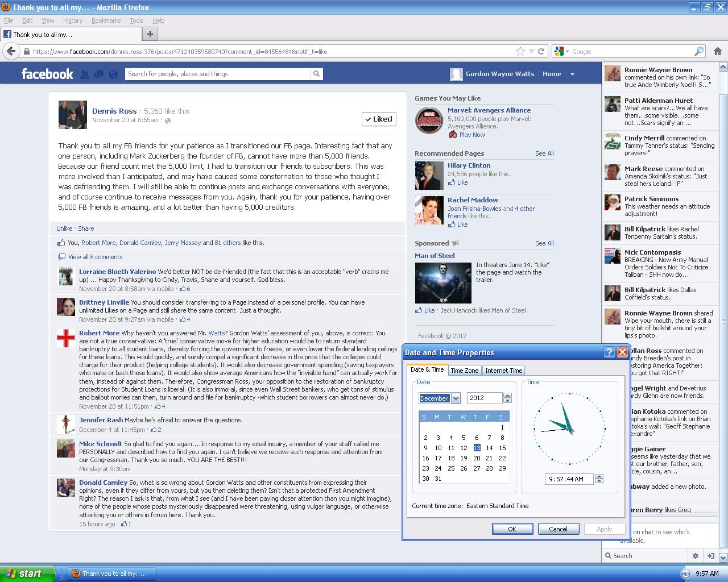Click the hide sidebar icon beside gear
Screen dimensions: 728x582
tap(710, 556)
